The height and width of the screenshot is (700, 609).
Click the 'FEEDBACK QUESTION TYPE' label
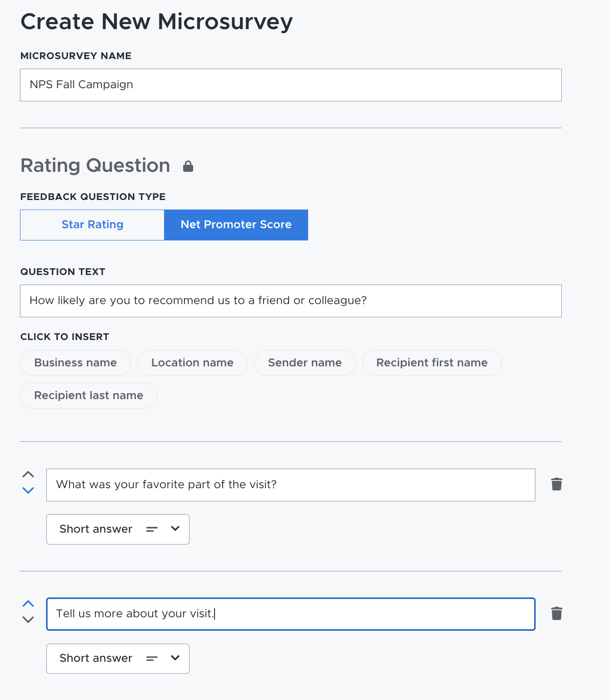coord(93,197)
